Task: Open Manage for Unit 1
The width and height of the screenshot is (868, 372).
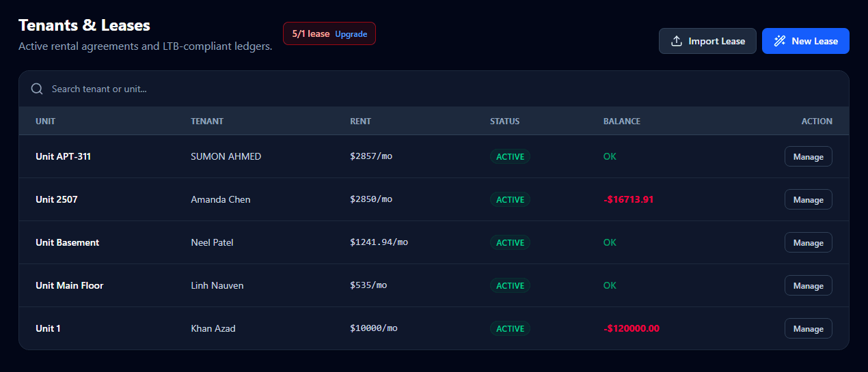Action: pyautogui.click(x=808, y=329)
